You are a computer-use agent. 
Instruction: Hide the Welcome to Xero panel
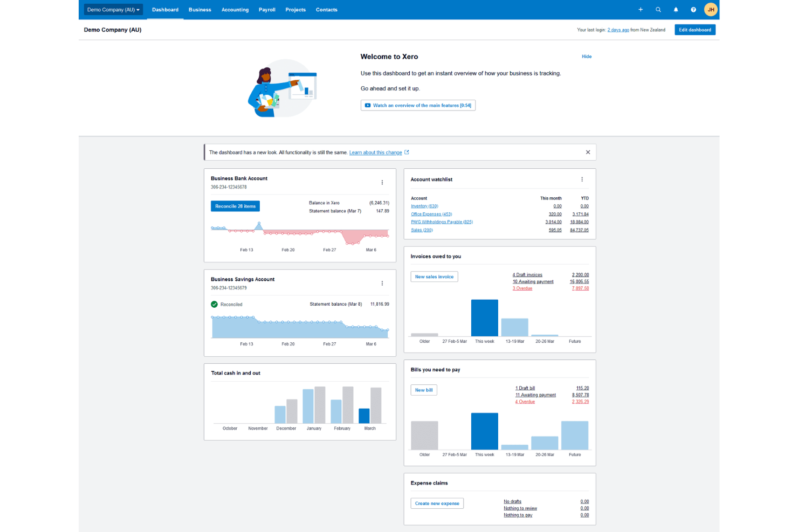click(587, 57)
